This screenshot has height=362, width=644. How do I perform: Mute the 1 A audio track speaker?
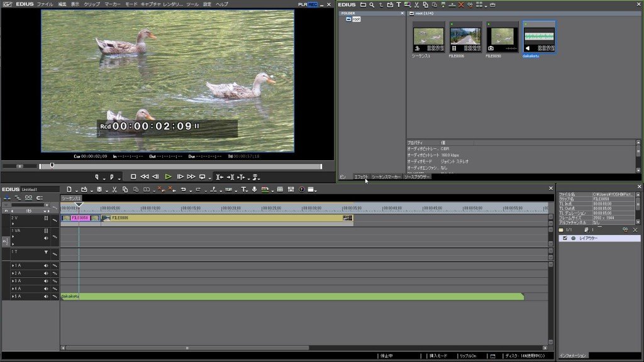coord(46,266)
